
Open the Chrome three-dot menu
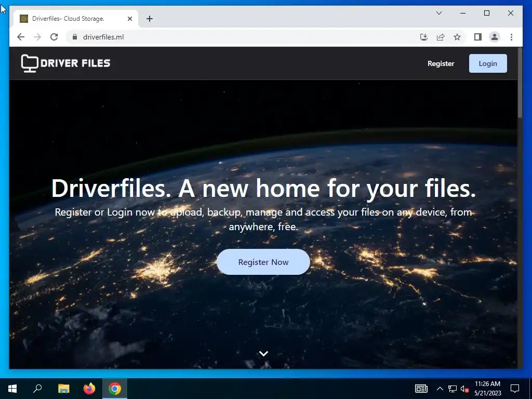(x=511, y=37)
